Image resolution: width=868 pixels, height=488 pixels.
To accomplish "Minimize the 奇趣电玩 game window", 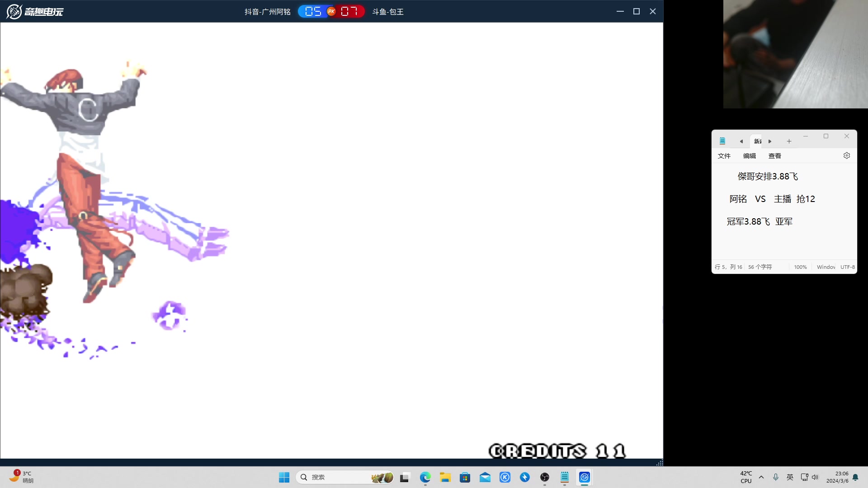I will [620, 11].
